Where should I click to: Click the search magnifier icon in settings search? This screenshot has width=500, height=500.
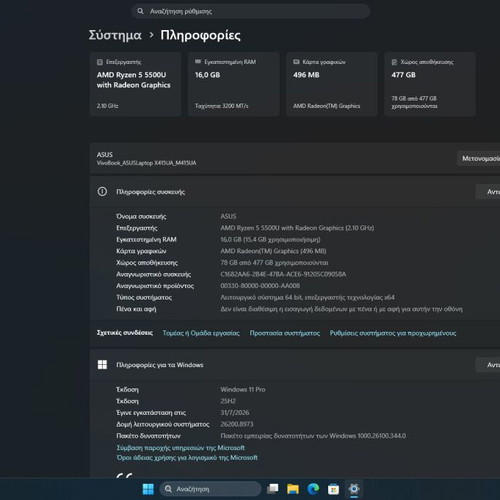140,11
